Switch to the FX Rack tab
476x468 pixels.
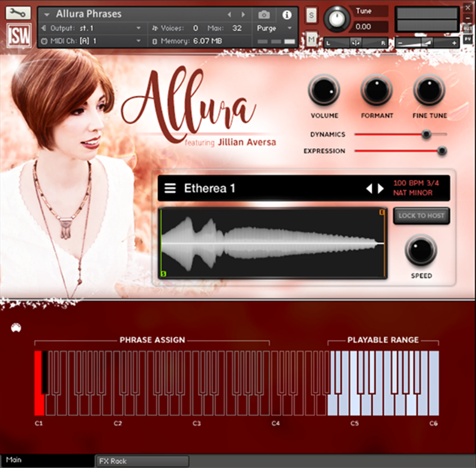click(142, 461)
